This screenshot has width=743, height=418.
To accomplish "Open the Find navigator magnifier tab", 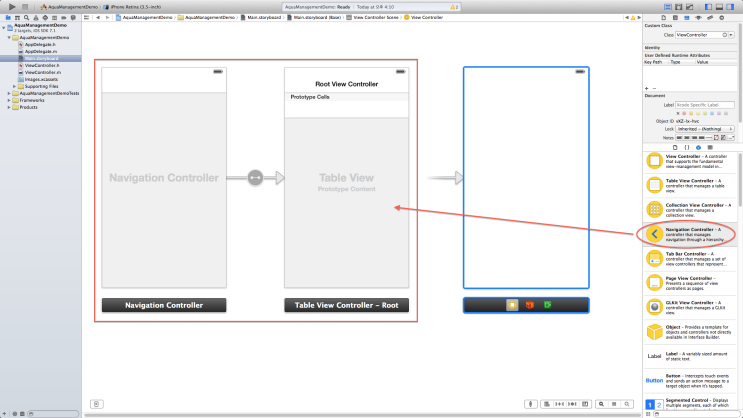I will tap(27, 18).
